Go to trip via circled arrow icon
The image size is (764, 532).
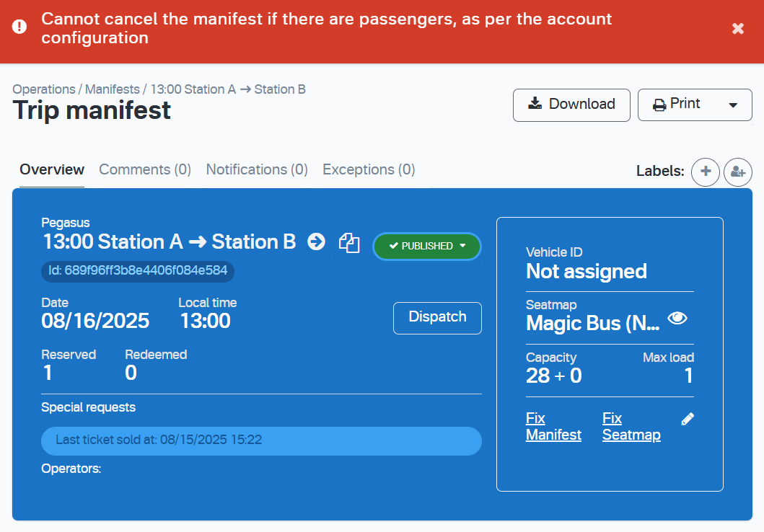(316, 241)
